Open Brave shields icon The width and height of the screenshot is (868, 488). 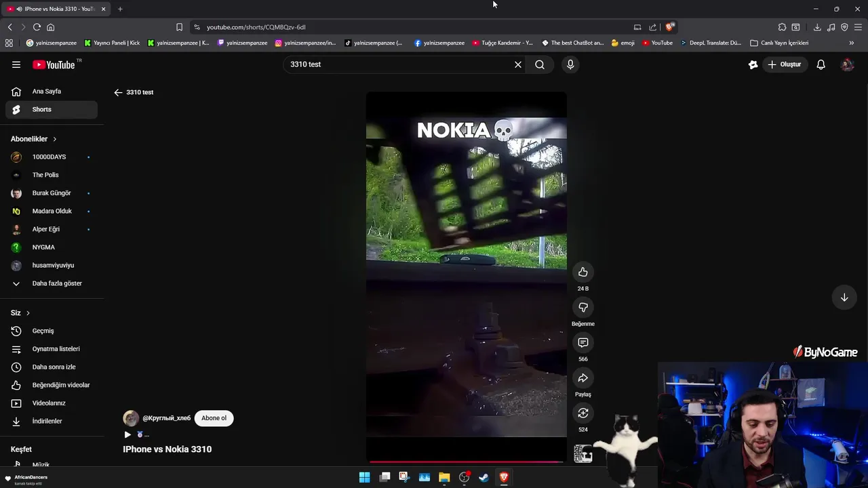669,27
